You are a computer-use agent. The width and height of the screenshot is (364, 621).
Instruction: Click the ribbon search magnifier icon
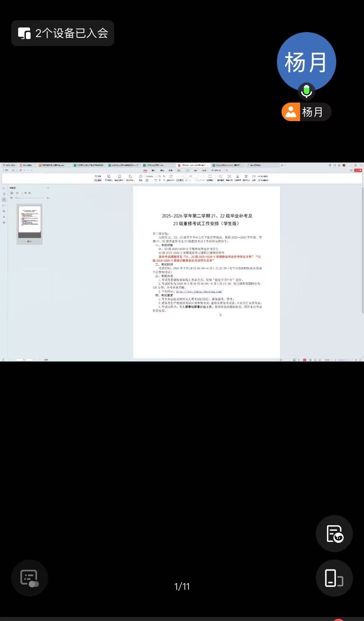coord(226,170)
